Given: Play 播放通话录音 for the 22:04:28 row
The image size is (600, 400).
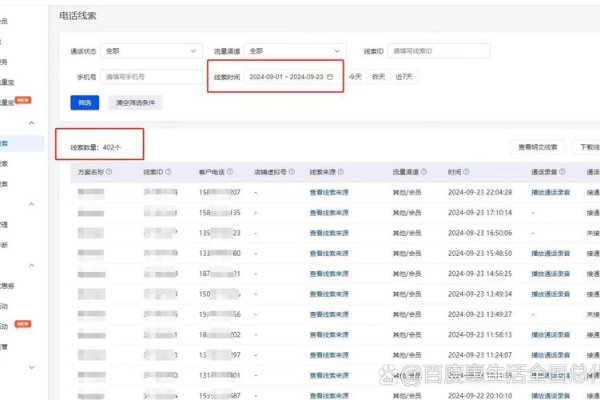Looking at the screenshot, I should 551,192.
